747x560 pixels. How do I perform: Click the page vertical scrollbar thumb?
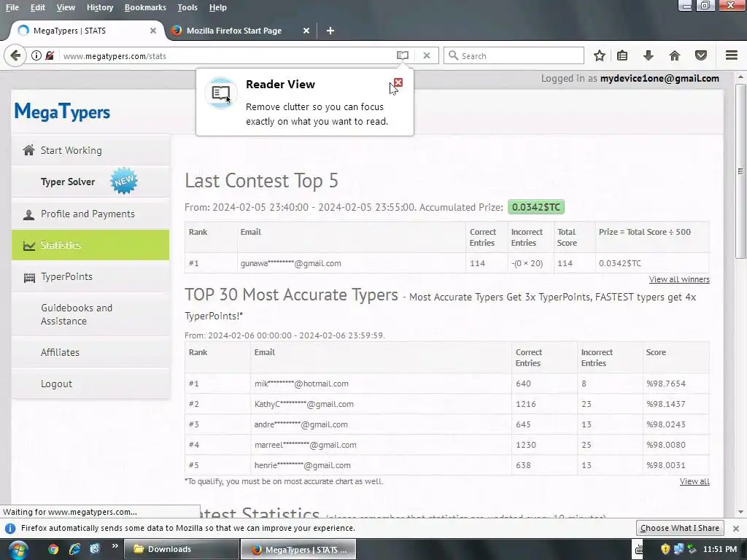pyautogui.click(x=740, y=171)
